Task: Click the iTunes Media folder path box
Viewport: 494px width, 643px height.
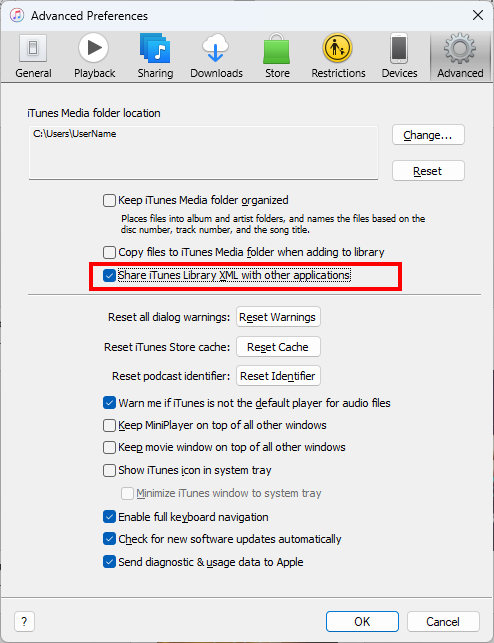Action: 203,153
